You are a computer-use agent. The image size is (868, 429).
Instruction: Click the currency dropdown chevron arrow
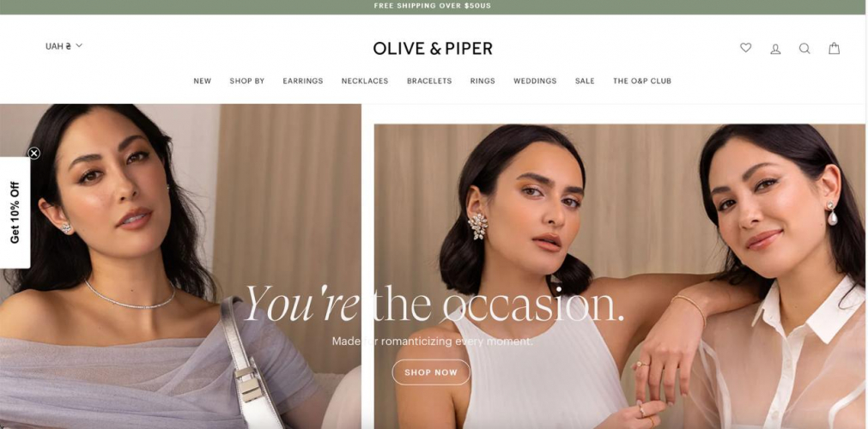pyautogui.click(x=79, y=45)
